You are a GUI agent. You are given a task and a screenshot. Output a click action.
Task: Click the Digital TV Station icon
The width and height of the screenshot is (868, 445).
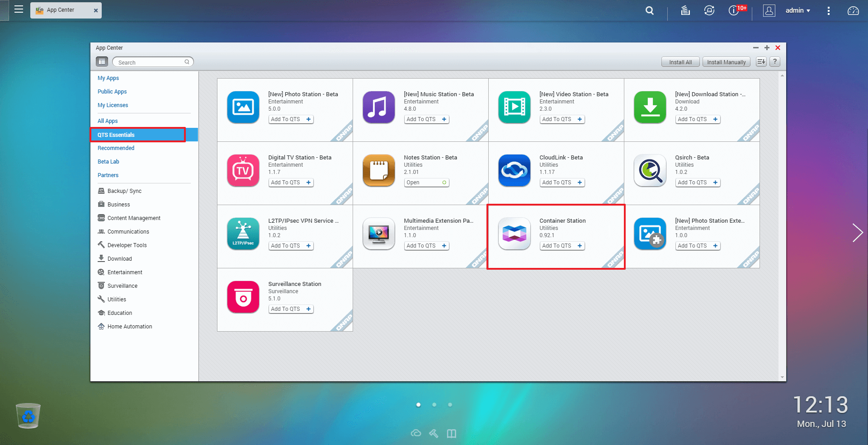tap(243, 170)
